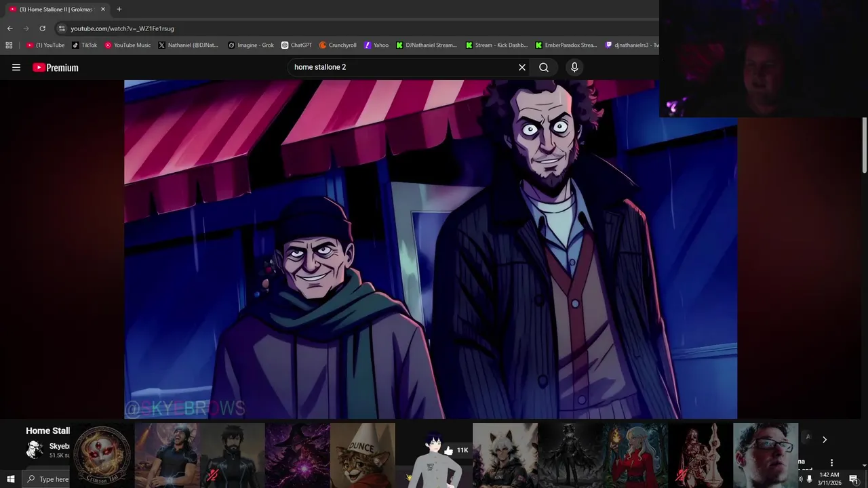Select the Crimson Idol round avatar
The width and height of the screenshot is (868, 488).
click(x=102, y=455)
